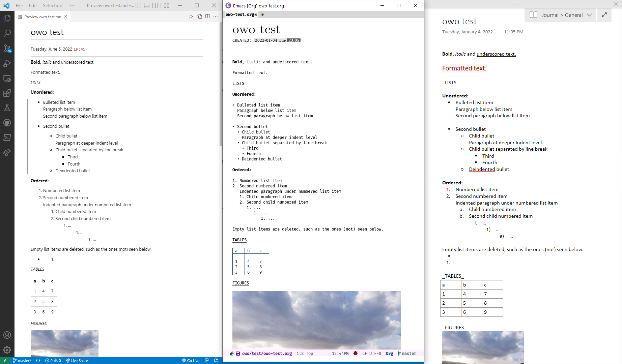This screenshot has width=622, height=364.
Task: Click feedback icon in VS Code status bar
Action: pos(206,360)
